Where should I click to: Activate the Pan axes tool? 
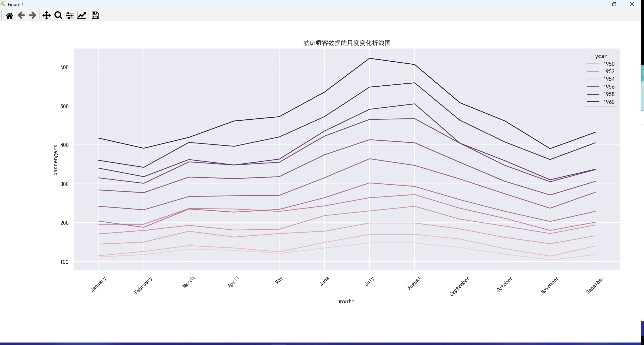(x=46, y=16)
